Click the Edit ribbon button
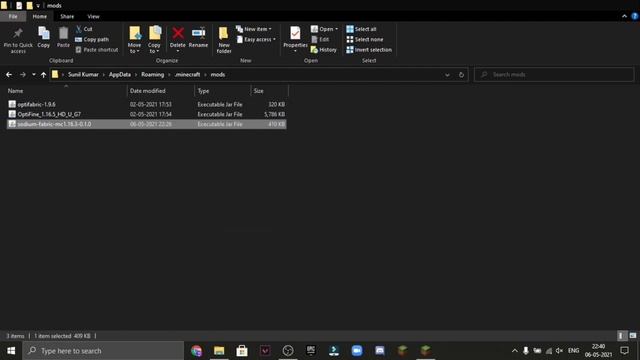Viewport: 640px width, 360px height. point(320,40)
